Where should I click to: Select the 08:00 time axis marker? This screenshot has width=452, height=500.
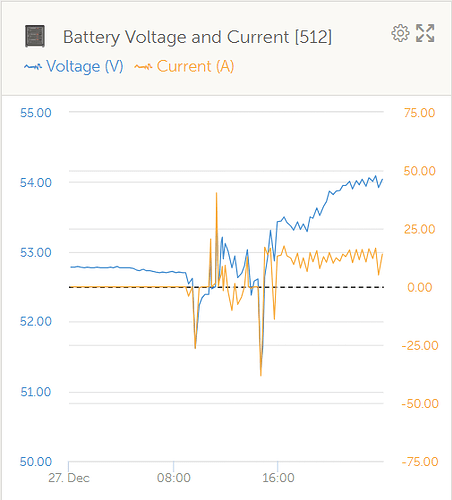coord(174,478)
